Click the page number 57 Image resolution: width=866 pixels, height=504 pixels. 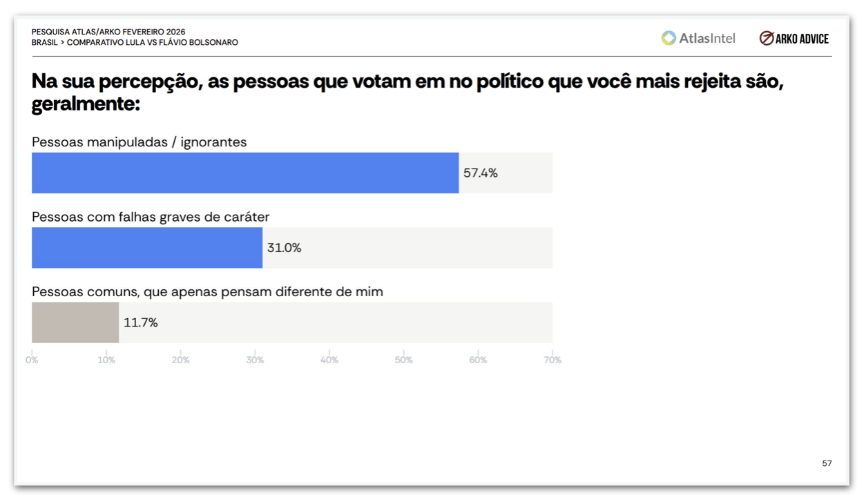827,463
